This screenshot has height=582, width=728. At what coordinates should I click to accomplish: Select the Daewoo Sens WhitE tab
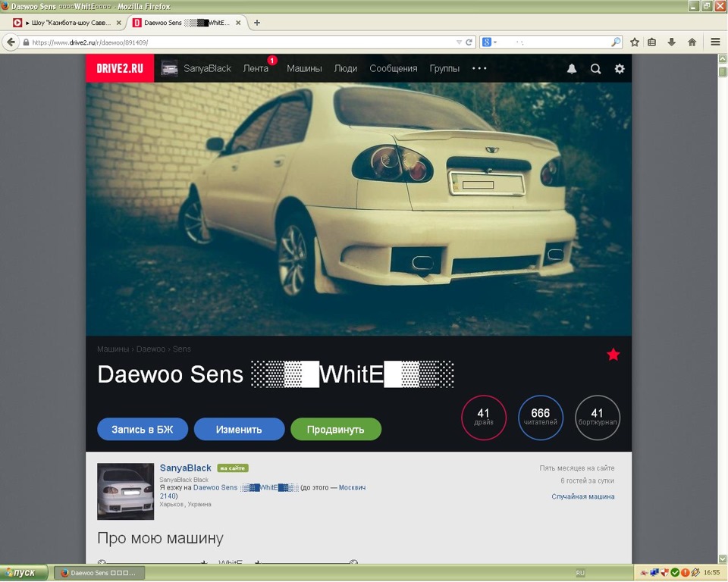(x=187, y=23)
